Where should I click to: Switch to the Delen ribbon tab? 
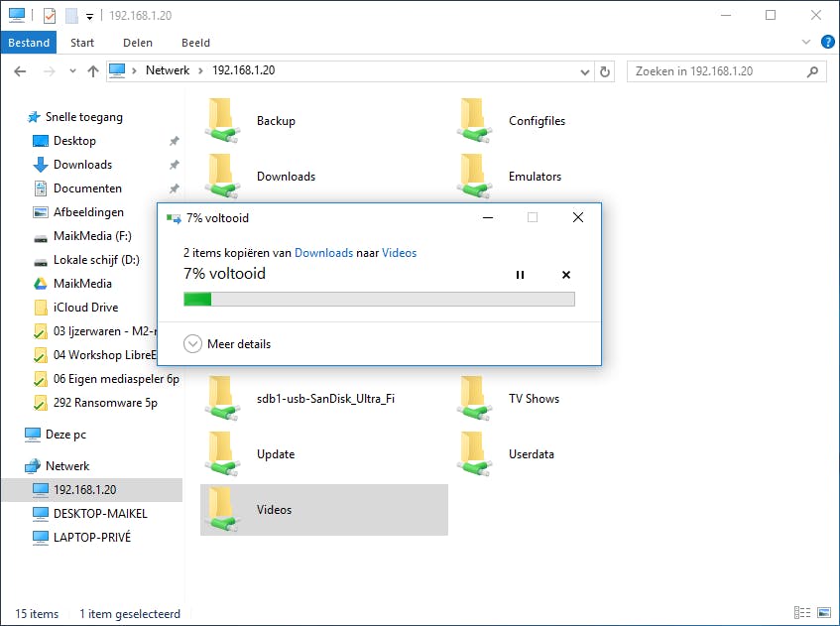point(138,43)
